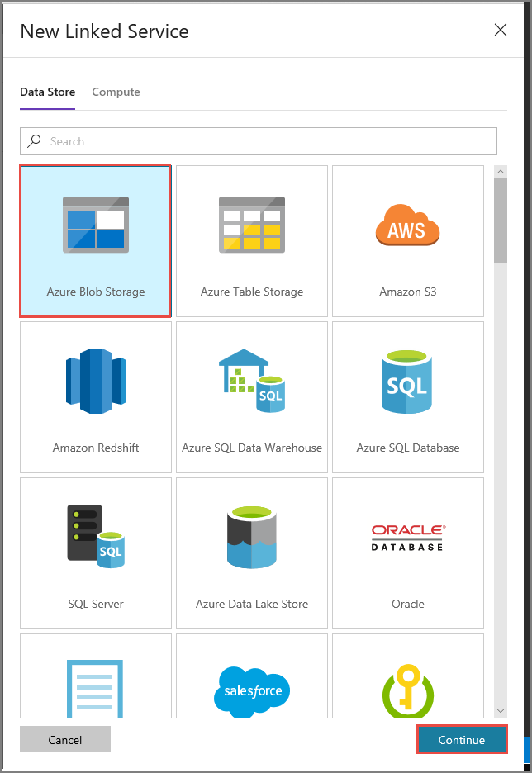The height and width of the screenshot is (773, 532).
Task: Click the scrollbar down arrow
Action: pyautogui.click(x=501, y=711)
